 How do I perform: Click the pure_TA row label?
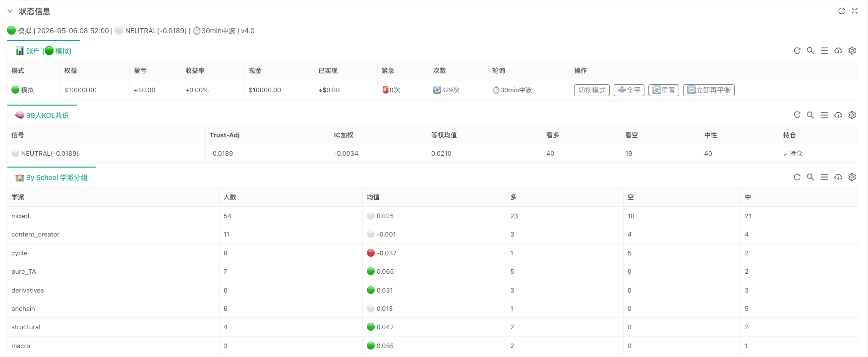(x=24, y=272)
